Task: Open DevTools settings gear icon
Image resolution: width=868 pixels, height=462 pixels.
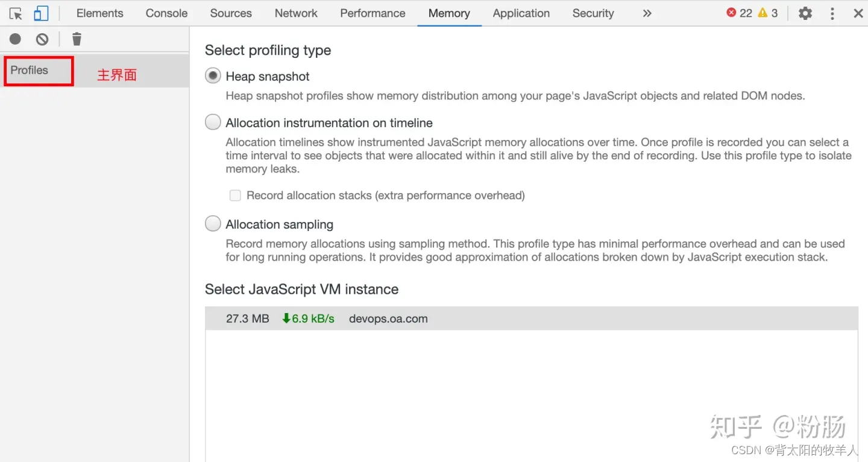Action: pos(805,13)
